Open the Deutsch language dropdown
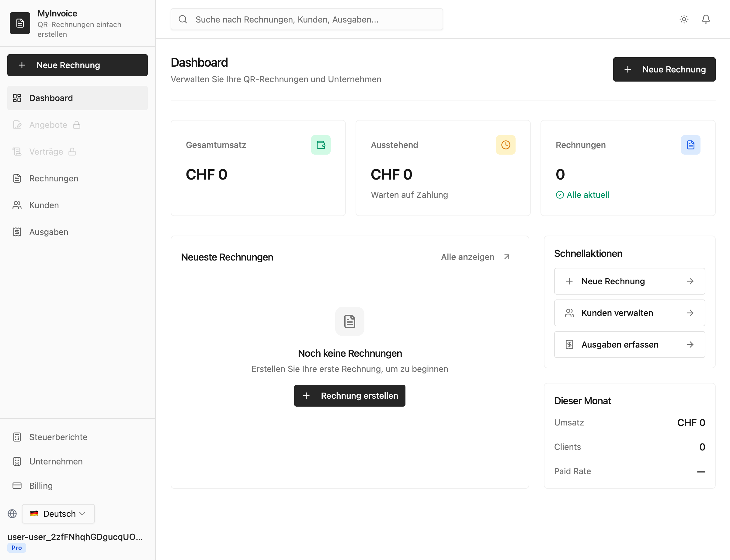 (x=58, y=514)
